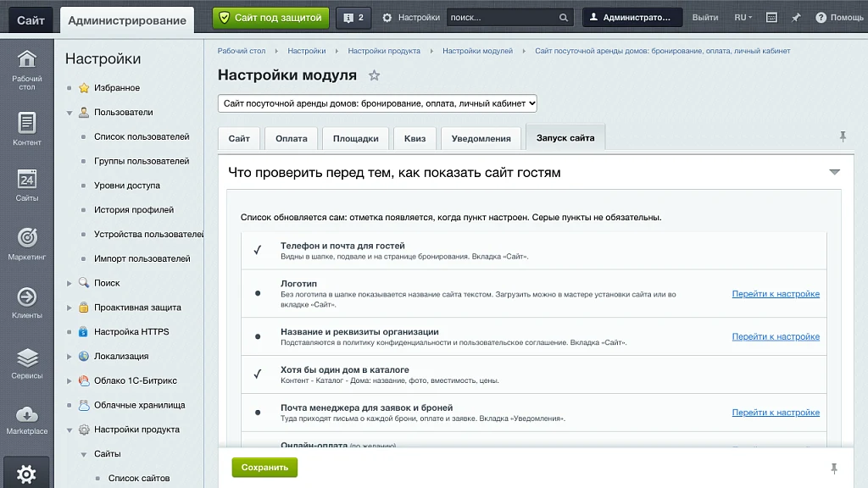Click Выйти to log out
This screenshot has width=868, height=488.
click(705, 18)
